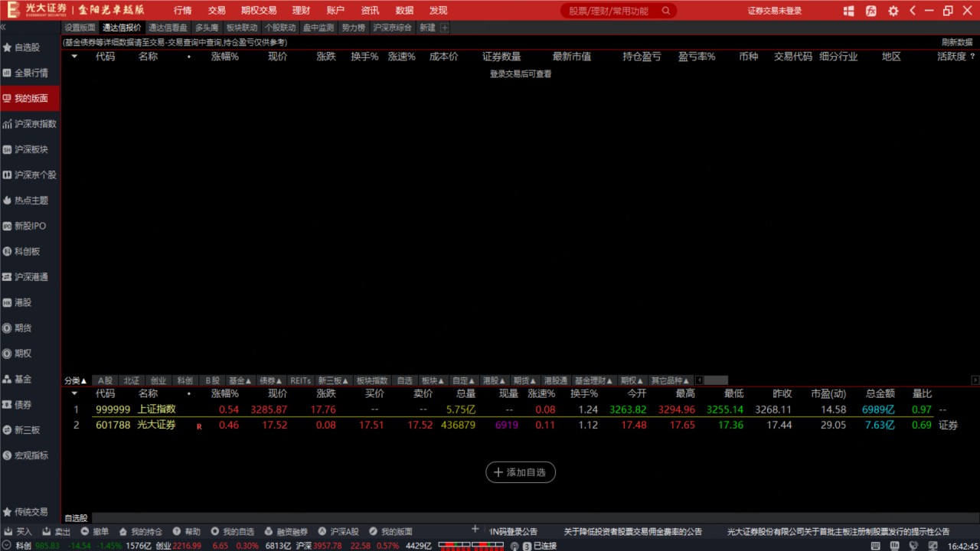Click the 买入 buy shortcut
The width and height of the screenshot is (980, 551).
18,531
